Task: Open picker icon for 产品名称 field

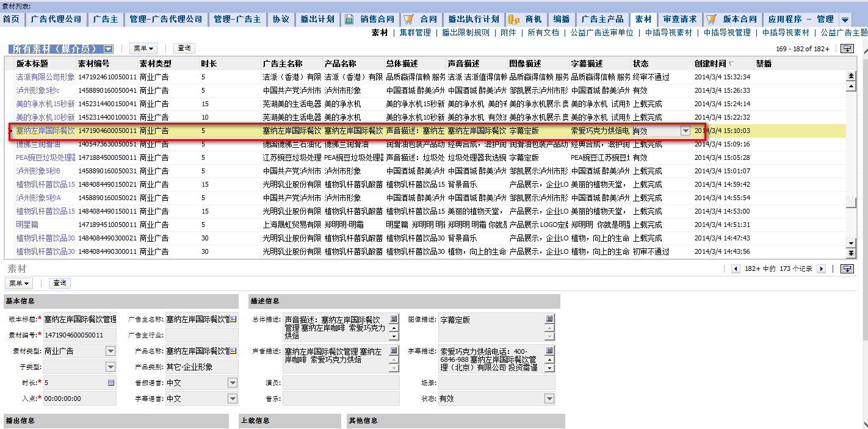Action: (x=233, y=351)
